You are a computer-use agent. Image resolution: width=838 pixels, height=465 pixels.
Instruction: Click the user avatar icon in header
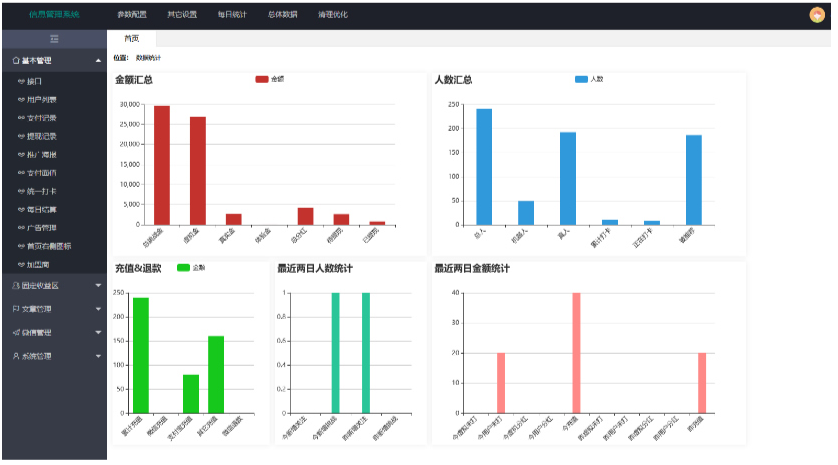[x=816, y=15]
